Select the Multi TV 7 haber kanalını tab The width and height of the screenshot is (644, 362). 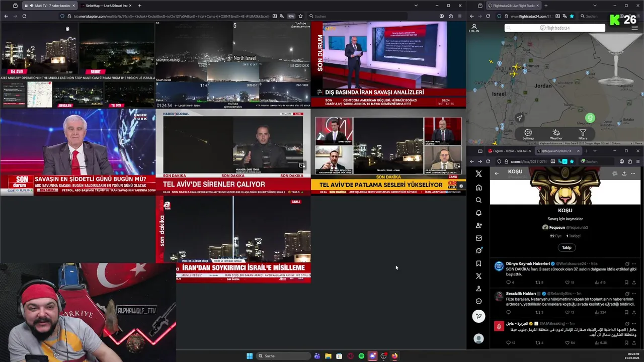pyautogui.click(x=49, y=6)
